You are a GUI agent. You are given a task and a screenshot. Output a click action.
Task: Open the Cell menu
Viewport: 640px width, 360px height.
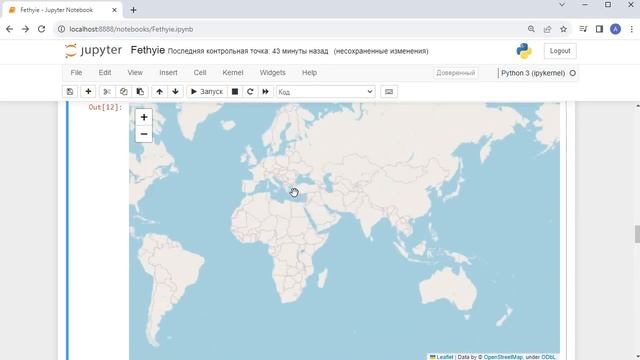[200, 73]
